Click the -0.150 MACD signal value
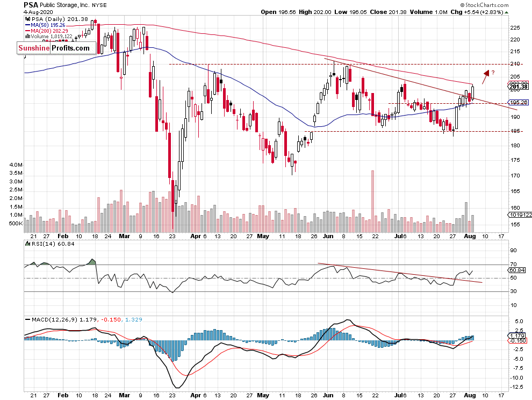The image size is (532, 400). (x=110, y=319)
